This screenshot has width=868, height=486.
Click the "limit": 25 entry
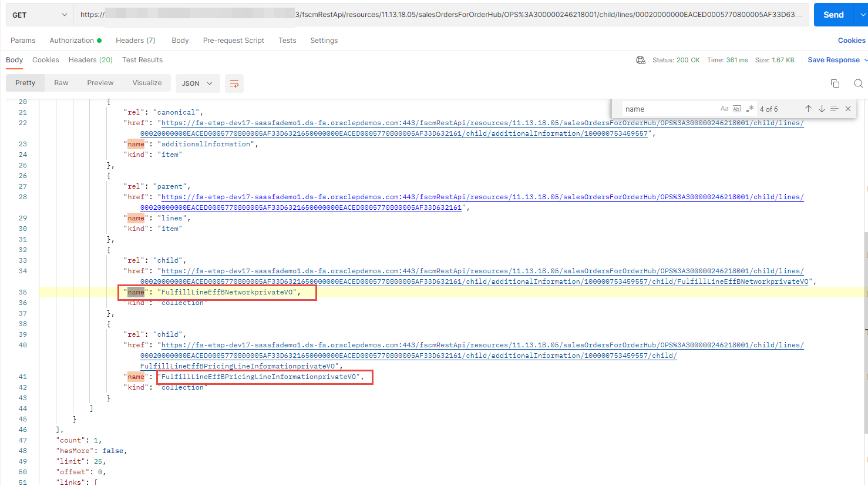pyautogui.click(x=80, y=461)
